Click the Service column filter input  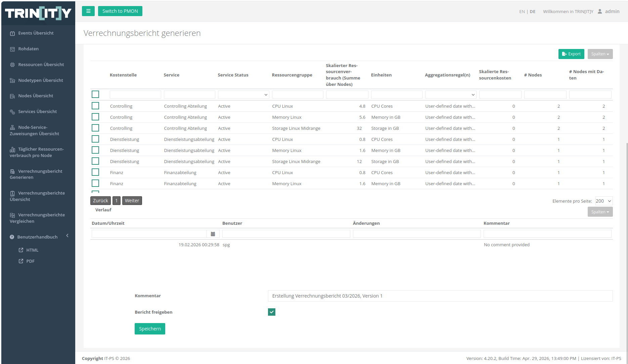tap(189, 95)
